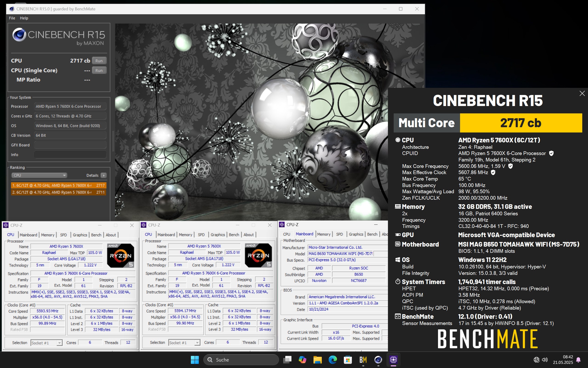Click the Motherboard icon in BenchMate
Screen dimensions: 588x368
(398, 244)
